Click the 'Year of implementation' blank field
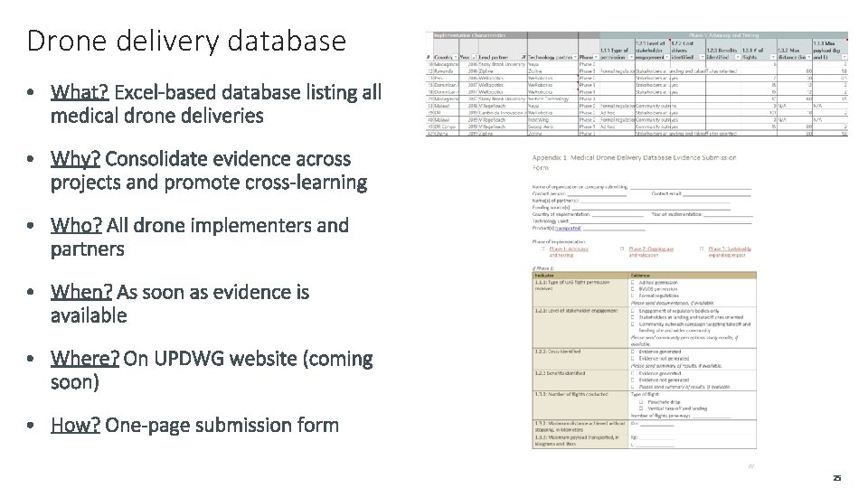 click(x=729, y=215)
